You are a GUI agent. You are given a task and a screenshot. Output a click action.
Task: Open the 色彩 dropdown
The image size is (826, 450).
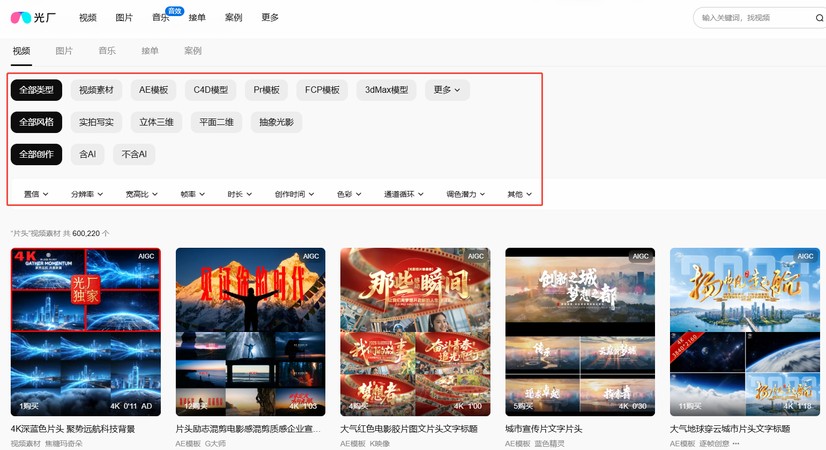[349, 194]
